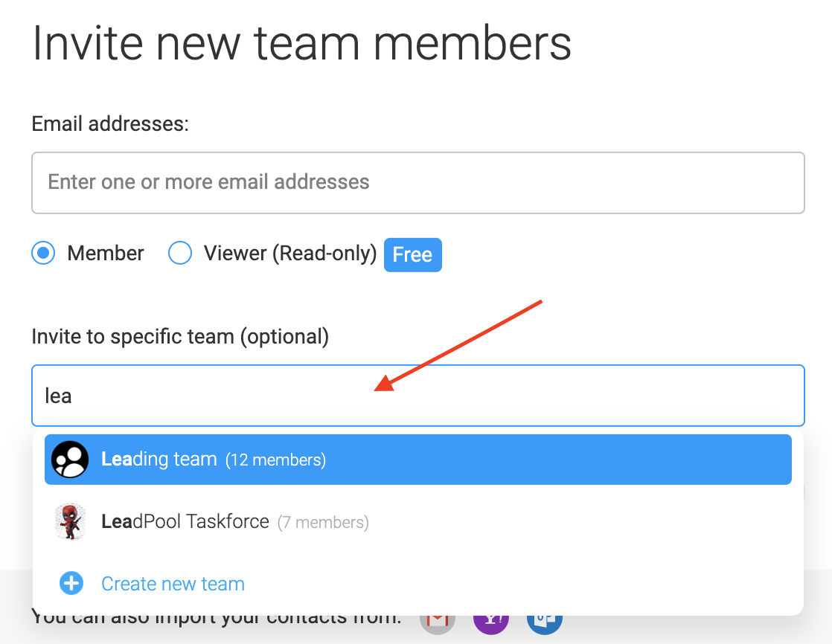Click the Leading team group avatar icon
The height and width of the screenshot is (644, 832).
point(70,459)
